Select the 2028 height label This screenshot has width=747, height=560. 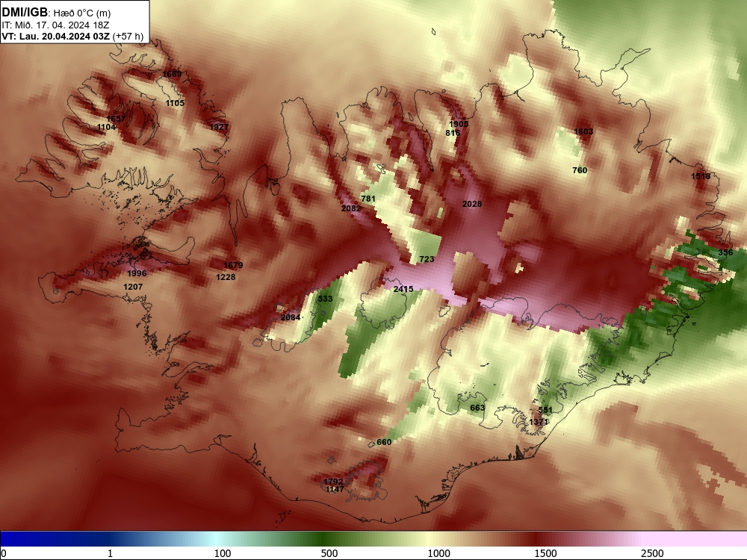(x=472, y=204)
